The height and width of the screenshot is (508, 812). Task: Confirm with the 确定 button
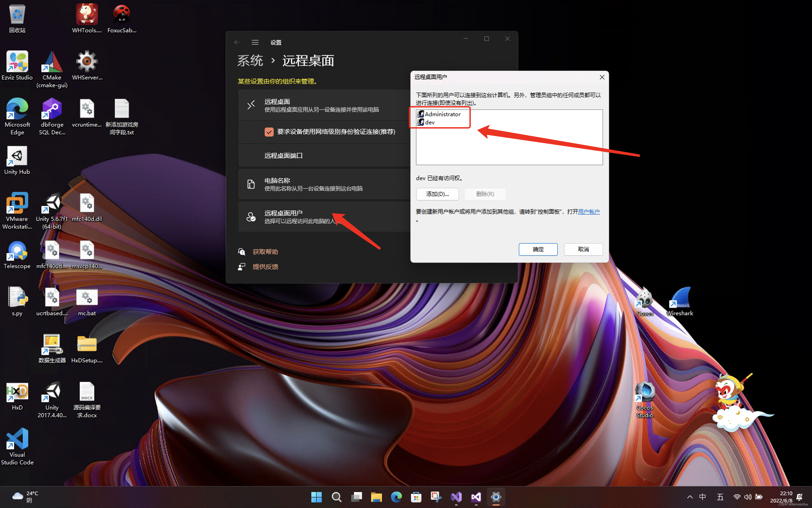pyautogui.click(x=538, y=249)
